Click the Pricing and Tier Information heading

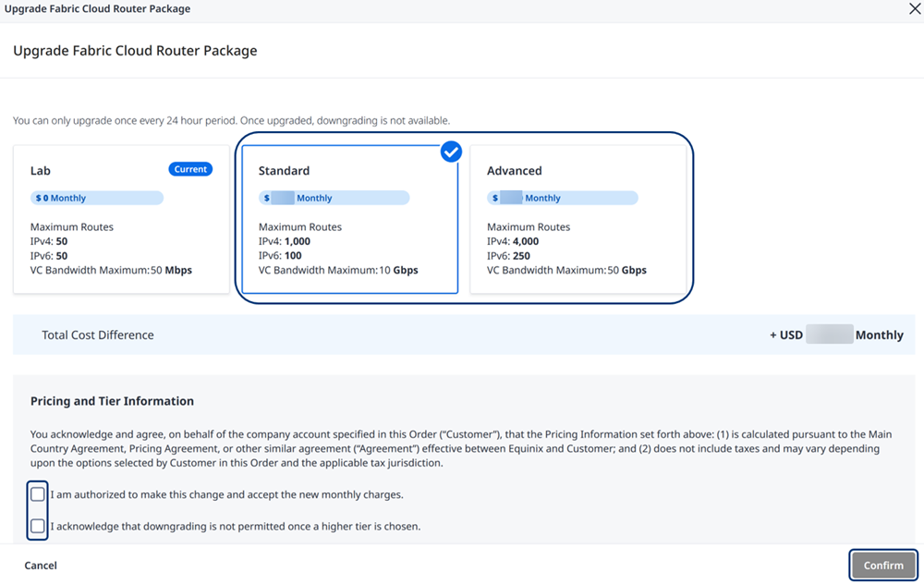coord(112,401)
